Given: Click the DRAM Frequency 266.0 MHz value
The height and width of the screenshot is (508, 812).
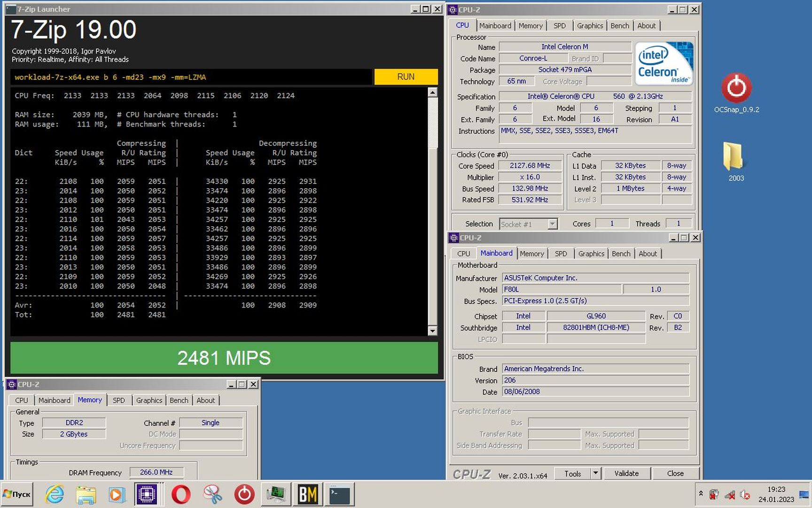Looking at the screenshot, I should pyautogui.click(x=156, y=472).
